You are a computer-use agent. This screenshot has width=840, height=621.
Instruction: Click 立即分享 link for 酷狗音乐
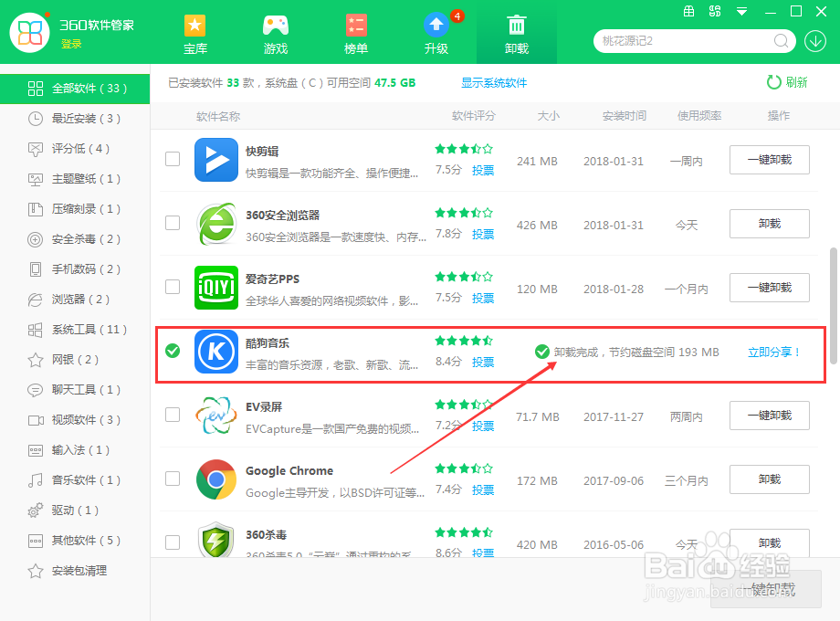click(773, 352)
